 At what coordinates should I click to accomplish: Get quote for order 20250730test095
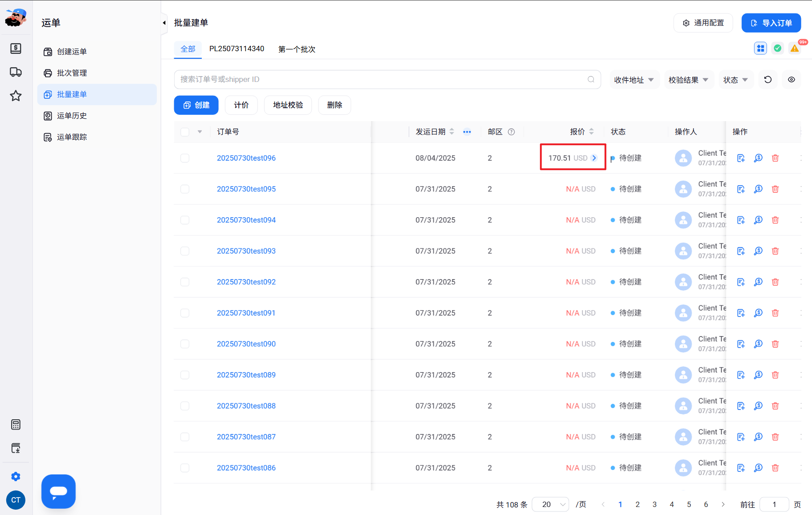coord(758,189)
